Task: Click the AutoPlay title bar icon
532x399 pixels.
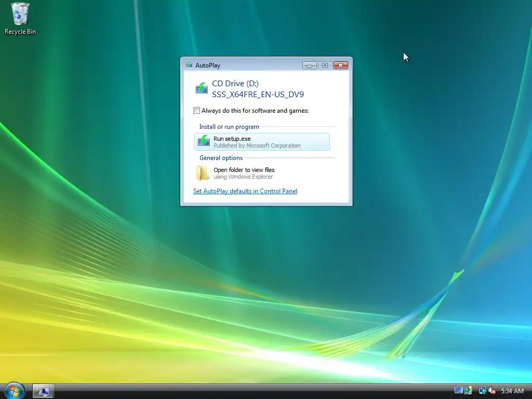Action: tap(189, 65)
